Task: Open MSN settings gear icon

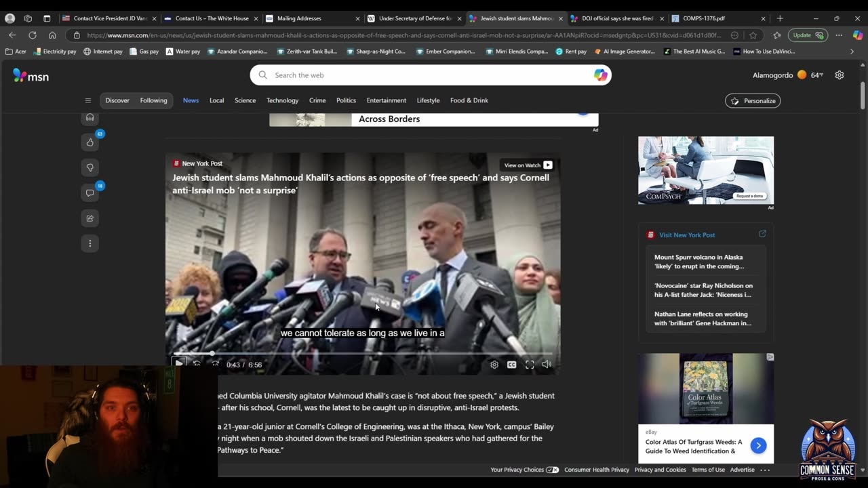Action: click(x=840, y=75)
